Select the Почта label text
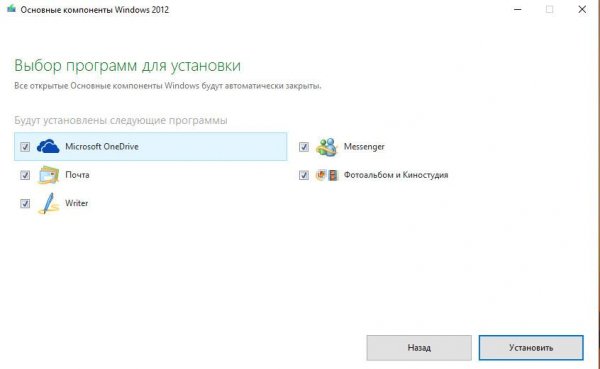600x369 pixels. click(77, 175)
